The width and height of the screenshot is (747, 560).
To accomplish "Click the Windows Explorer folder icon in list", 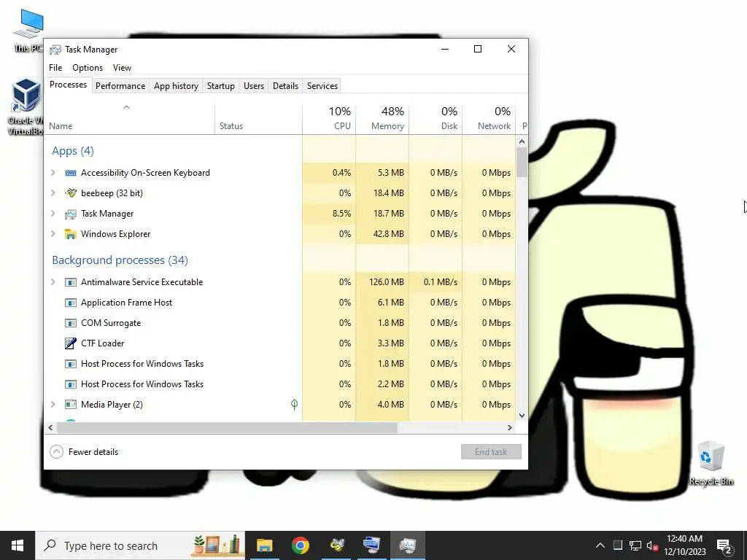I will 71,234.
